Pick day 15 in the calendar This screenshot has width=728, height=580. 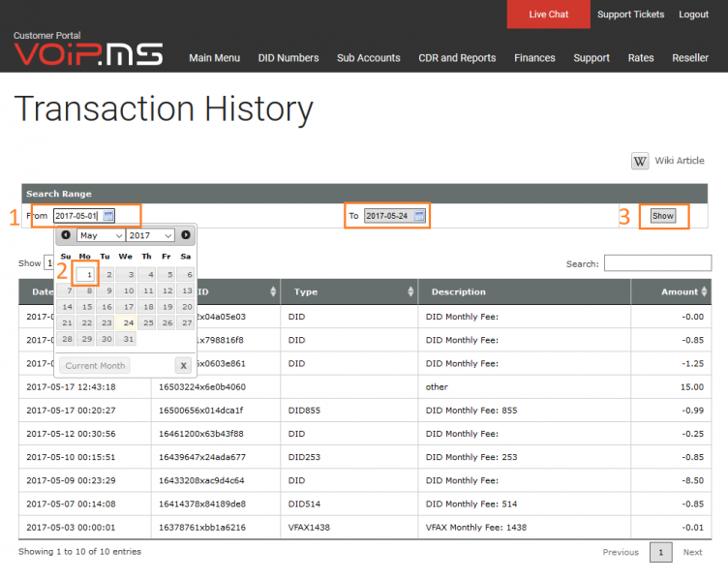click(x=86, y=307)
